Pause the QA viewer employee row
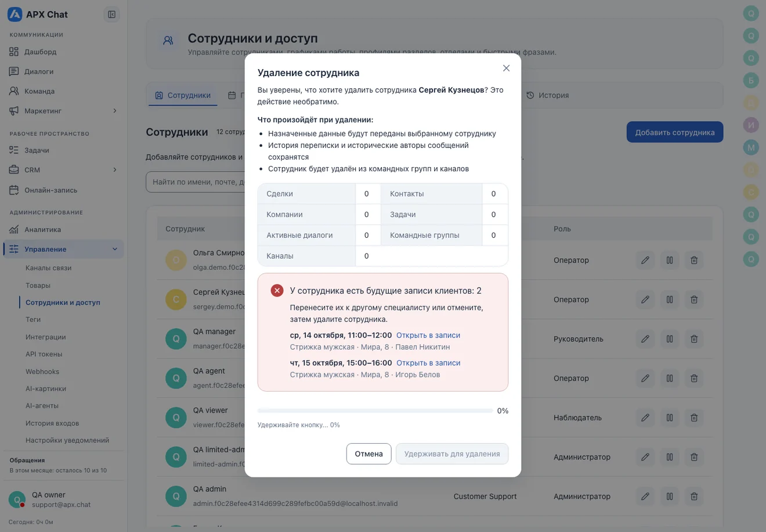This screenshot has width=766, height=532. (670, 418)
